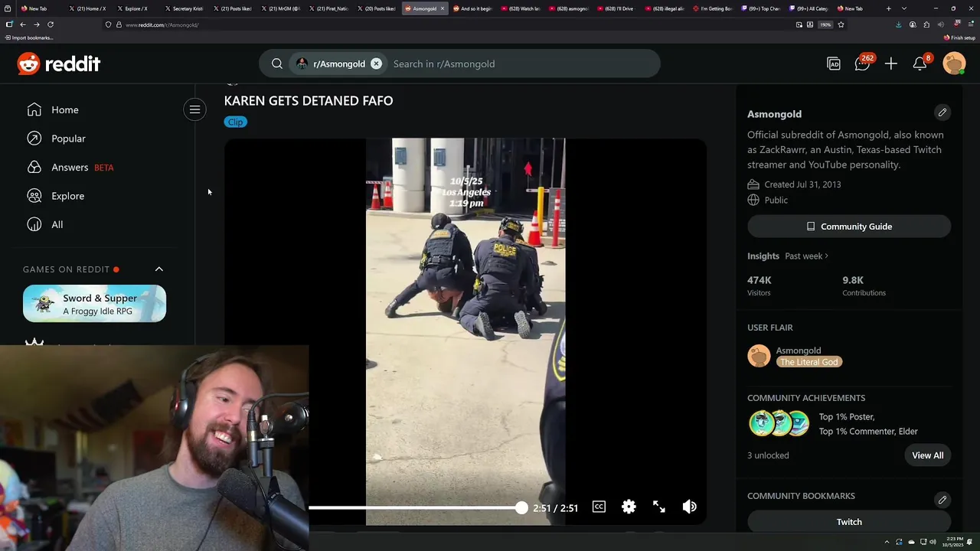Viewport: 980px width, 551px height.
Task: Bookmark this page star icon
Action: (x=841, y=24)
